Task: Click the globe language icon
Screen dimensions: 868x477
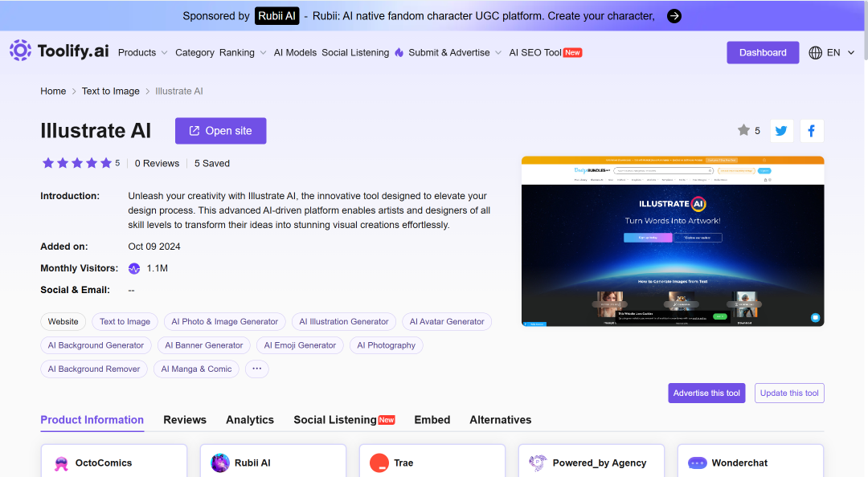Action: 816,52
